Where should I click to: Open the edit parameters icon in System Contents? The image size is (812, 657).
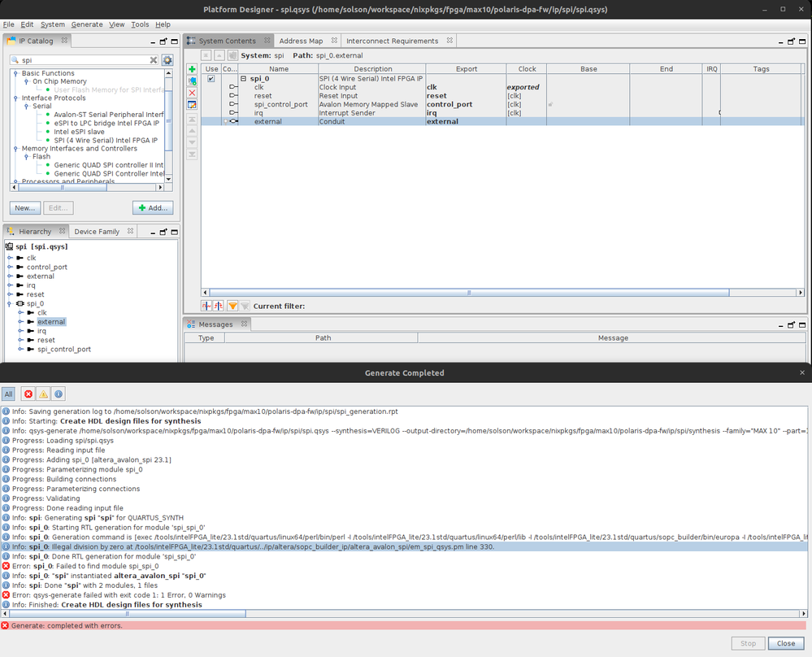click(x=192, y=105)
